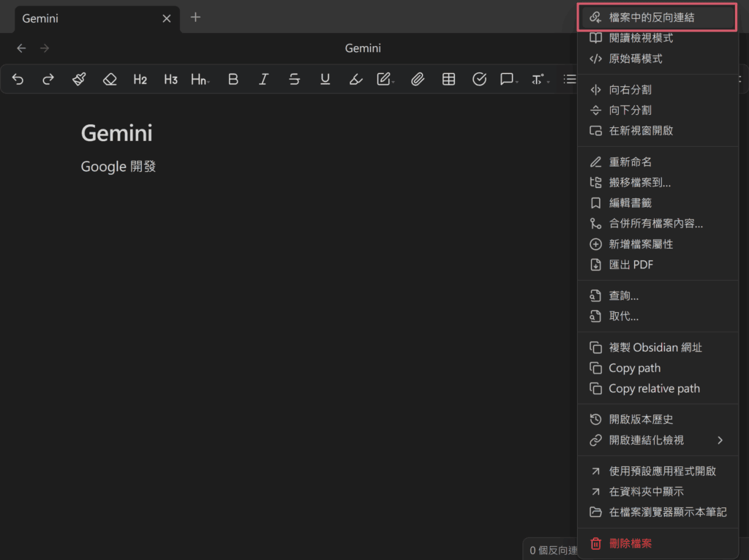Open a new tab with plus button
The height and width of the screenshot is (560, 749).
[195, 18]
